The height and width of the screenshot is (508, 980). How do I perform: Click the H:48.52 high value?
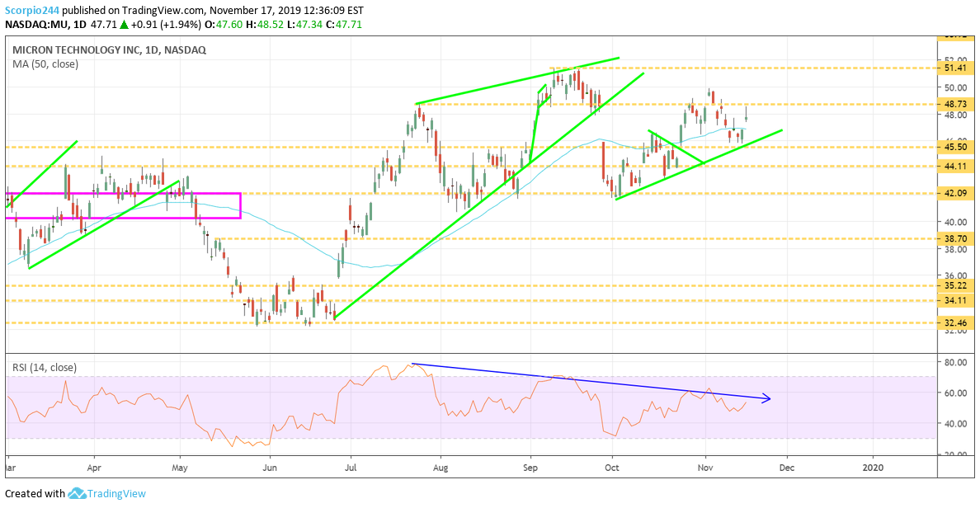[x=263, y=25]
